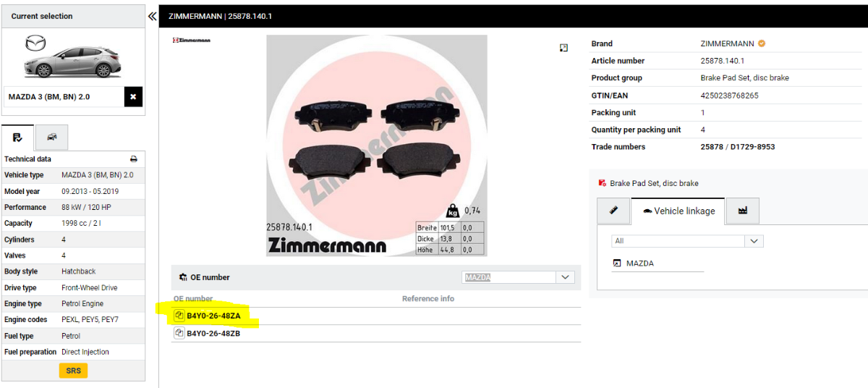The width and height of the screenshot is (868, 388).
Task: Open the factory icon tab
Action: [742, 211]
